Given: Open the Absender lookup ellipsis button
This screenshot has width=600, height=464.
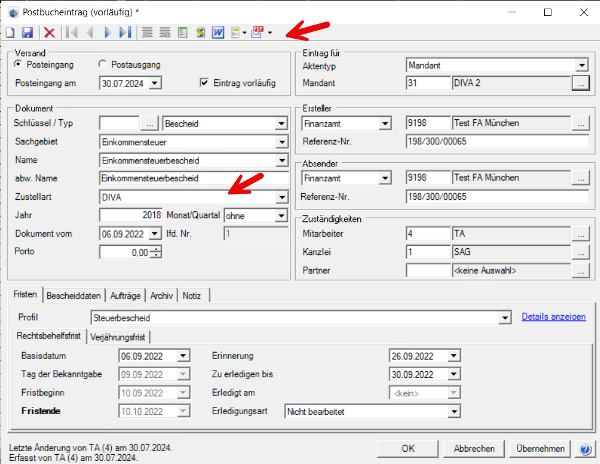Looking at the screenshot, I should click(580, 178).
